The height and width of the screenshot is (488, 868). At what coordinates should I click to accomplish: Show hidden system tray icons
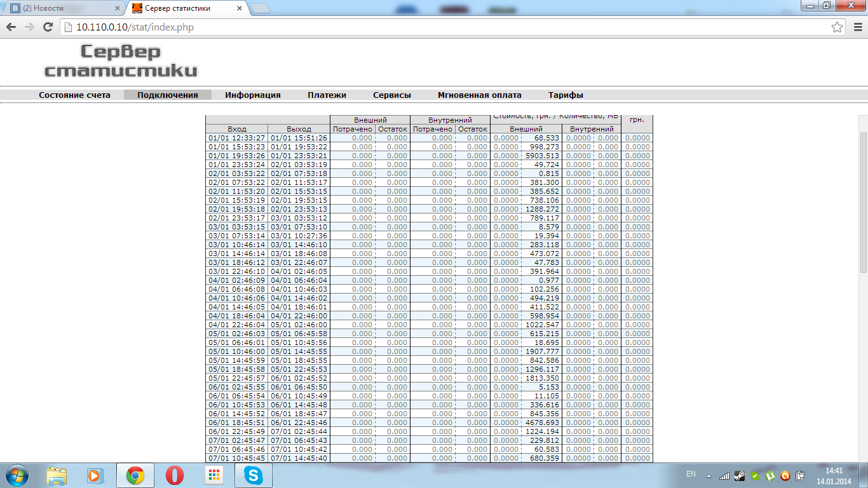click(x=709, y=475)
